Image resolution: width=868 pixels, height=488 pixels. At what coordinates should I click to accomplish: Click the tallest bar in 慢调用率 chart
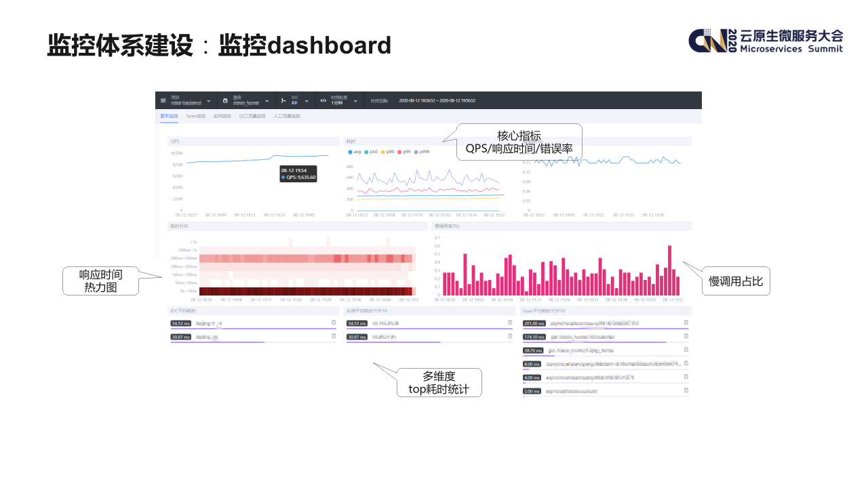tap(669, 270)
